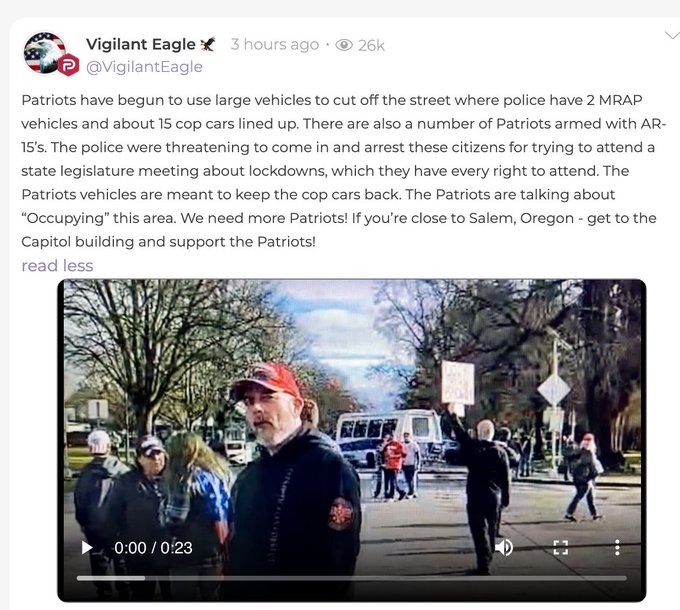Open video more options three-dot menu
The width and height of the screenshot is (680, 610).
[x=617, y=548]
